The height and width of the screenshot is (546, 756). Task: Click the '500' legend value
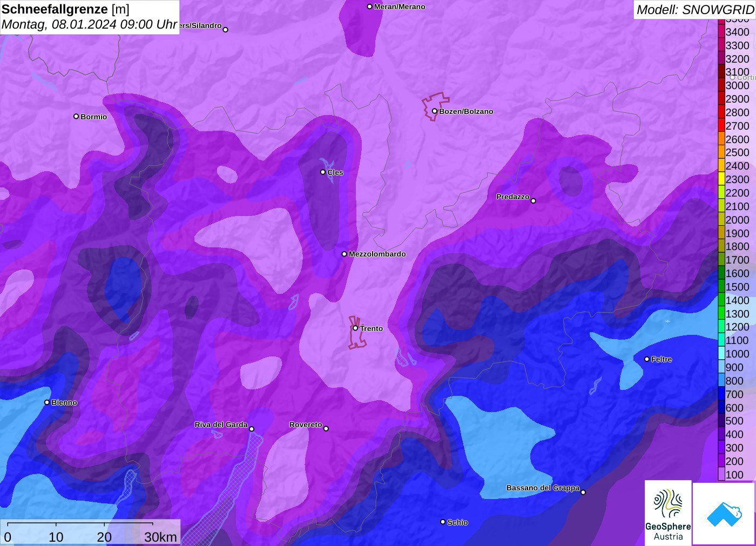click(734, 421)
